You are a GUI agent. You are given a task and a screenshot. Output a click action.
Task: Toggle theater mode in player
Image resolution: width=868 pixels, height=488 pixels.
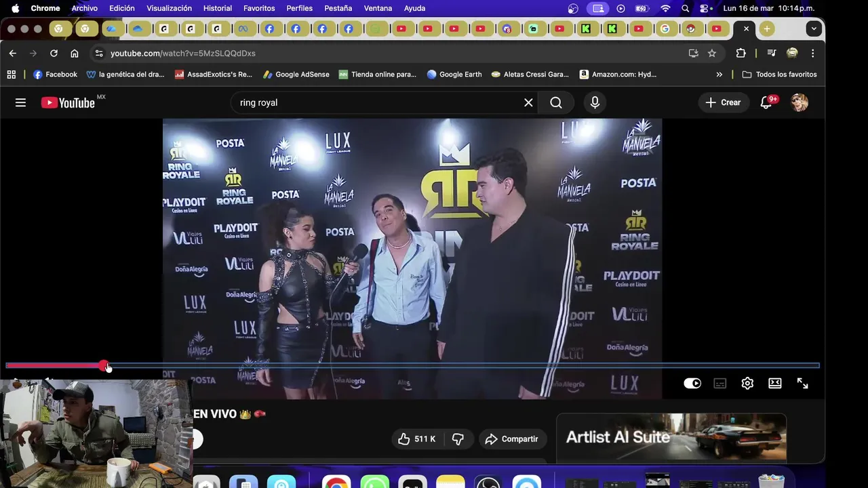tap(775, 383)
